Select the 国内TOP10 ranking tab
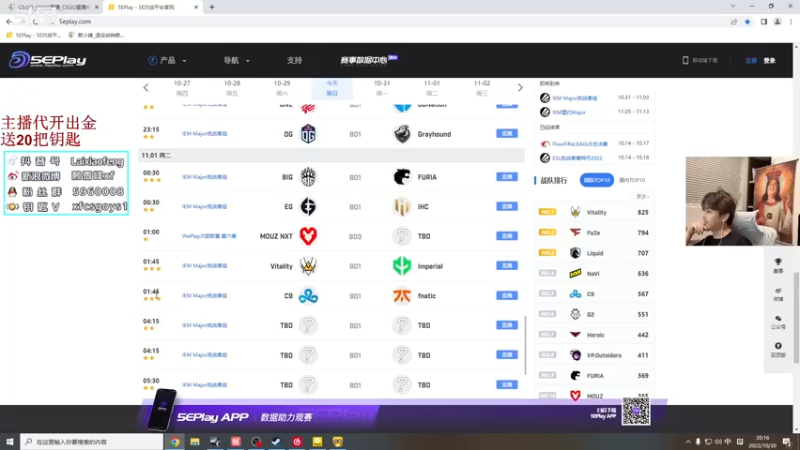This screenshot has height=450, width=800. (x=632, y=180)
